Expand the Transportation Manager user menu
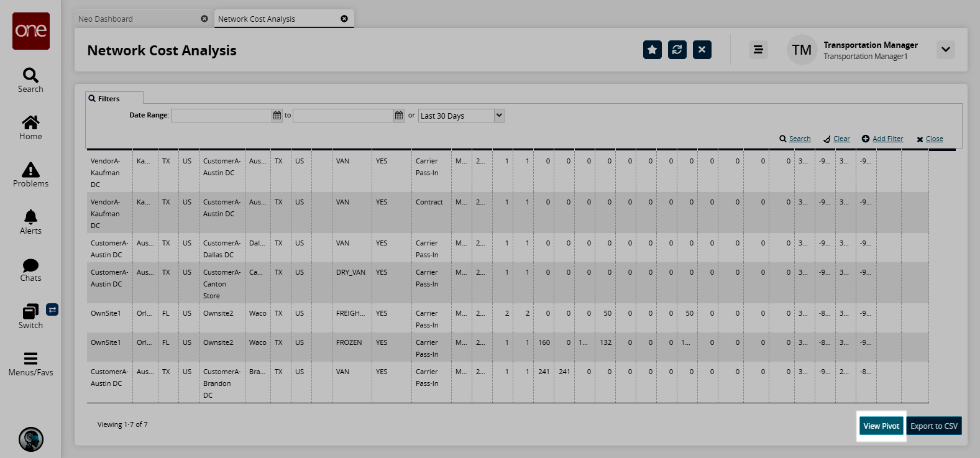The image size is (980, 458). pos(945,50)
